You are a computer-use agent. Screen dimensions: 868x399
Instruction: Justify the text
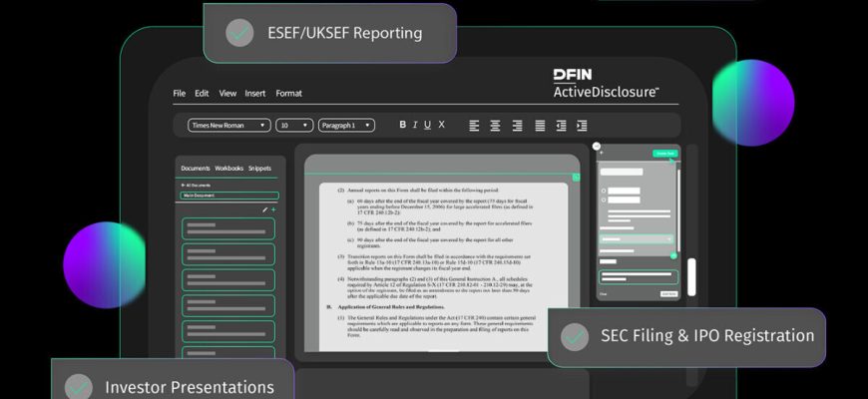pyautogui.click(x=540, y=126)
